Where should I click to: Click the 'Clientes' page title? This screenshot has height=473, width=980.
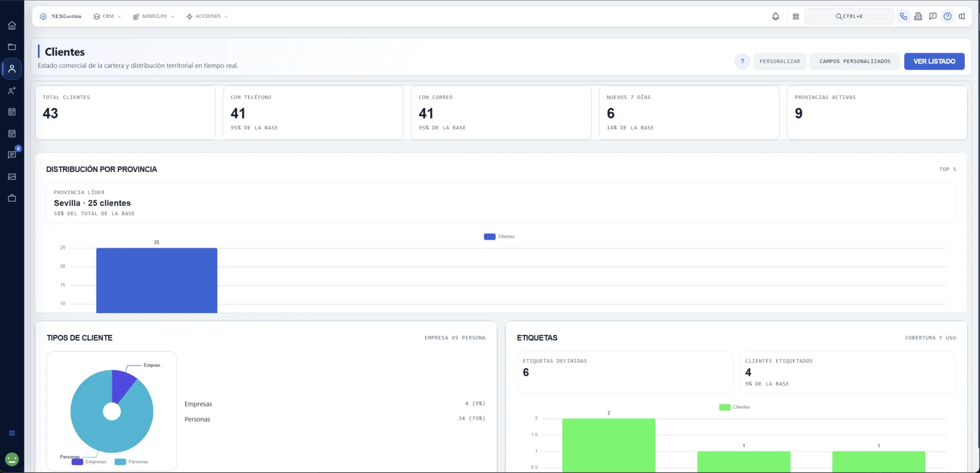(65, 52)
